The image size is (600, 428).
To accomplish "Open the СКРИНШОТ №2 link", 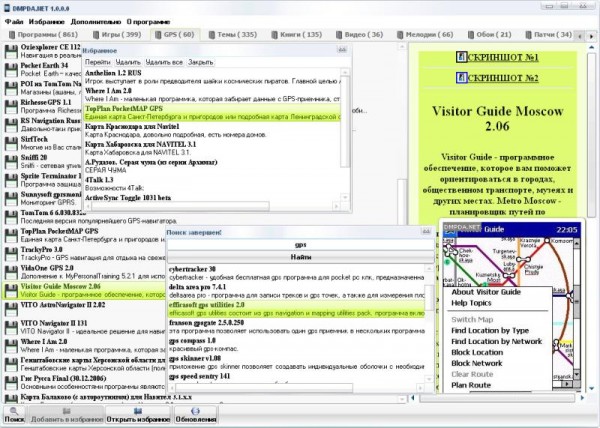I will [x=503, y=78].
